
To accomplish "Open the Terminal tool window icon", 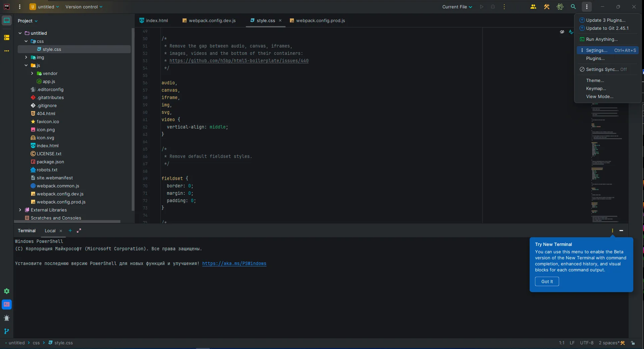I will [7, 304].
